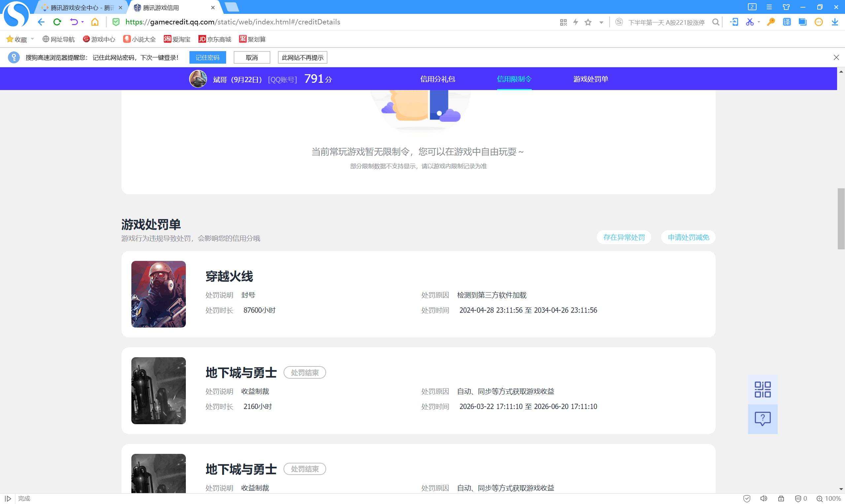845x504 pixels.
Task: Click the login arrow toolbar icon
Action: 734,22
